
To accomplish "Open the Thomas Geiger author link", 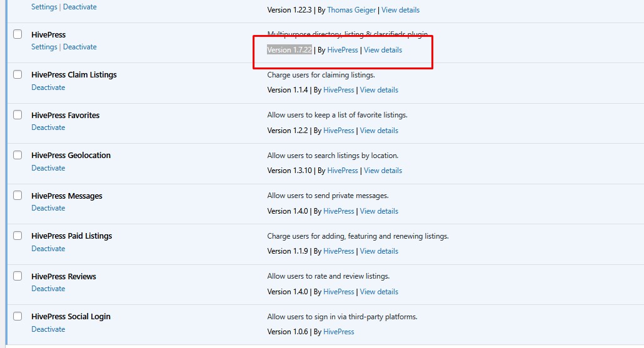I will 351,10.
